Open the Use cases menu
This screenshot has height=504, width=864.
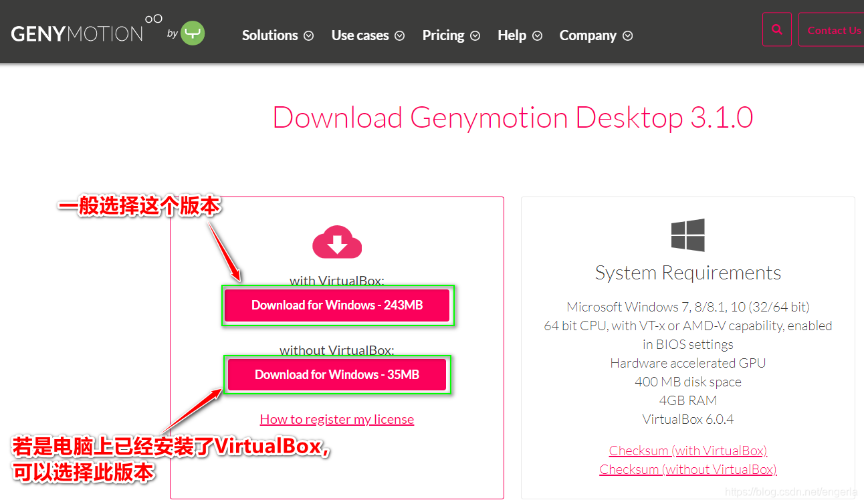coord(368,35)
